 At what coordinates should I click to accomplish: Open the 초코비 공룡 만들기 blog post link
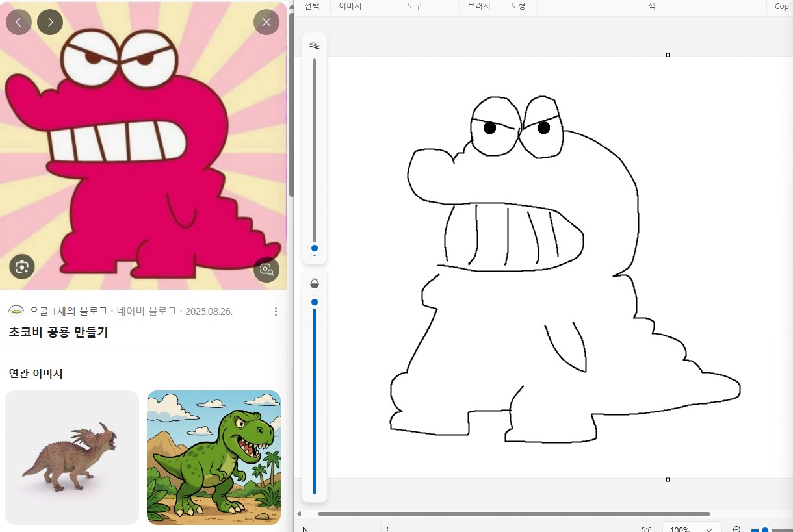point(58,332)
